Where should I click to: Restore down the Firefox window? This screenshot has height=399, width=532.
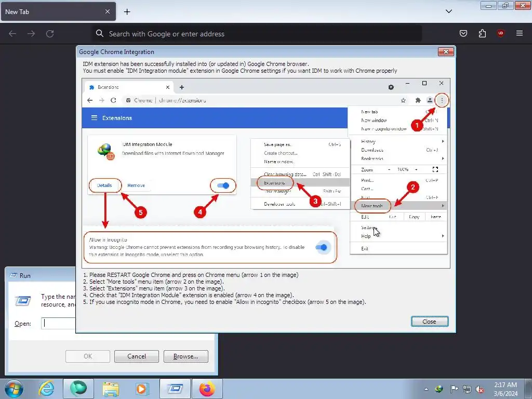click(x=506, y=5)
